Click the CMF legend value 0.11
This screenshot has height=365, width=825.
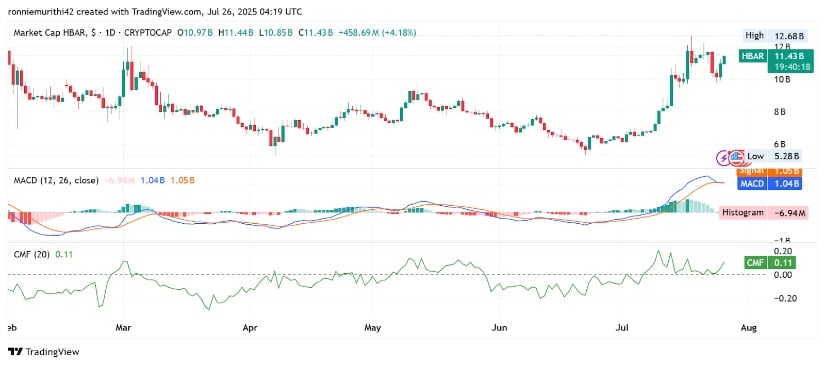(x=64, y=255)
